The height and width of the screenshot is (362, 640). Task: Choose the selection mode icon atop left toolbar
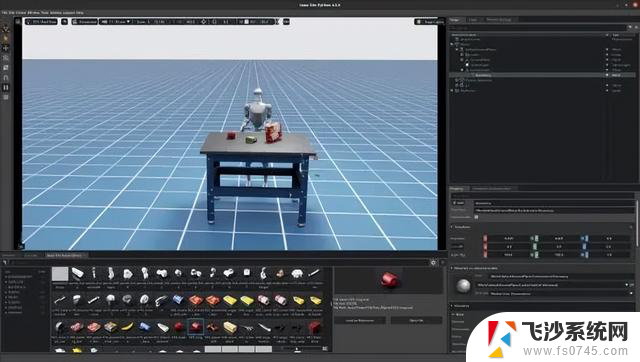pos(6,29)
